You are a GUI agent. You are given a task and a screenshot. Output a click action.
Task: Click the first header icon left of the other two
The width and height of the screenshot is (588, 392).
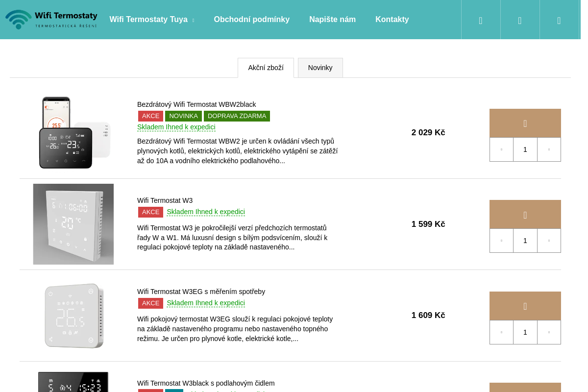[x=481, y=20]
